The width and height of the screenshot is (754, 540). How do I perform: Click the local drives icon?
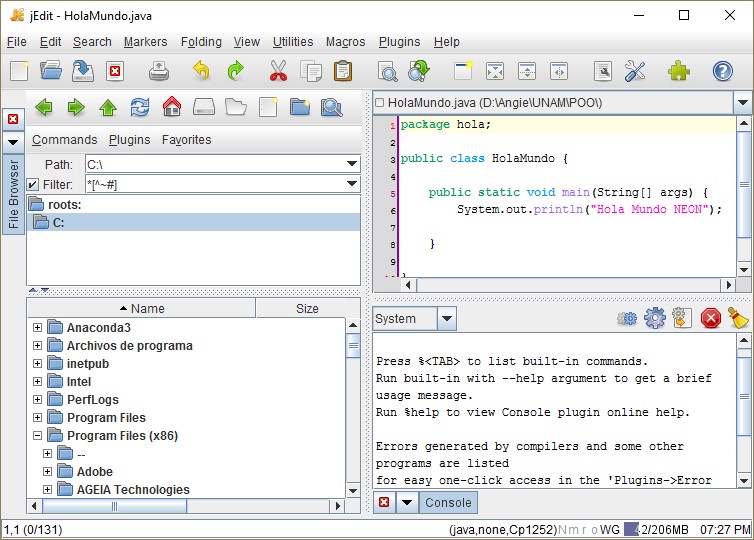[x=204, y=107]
